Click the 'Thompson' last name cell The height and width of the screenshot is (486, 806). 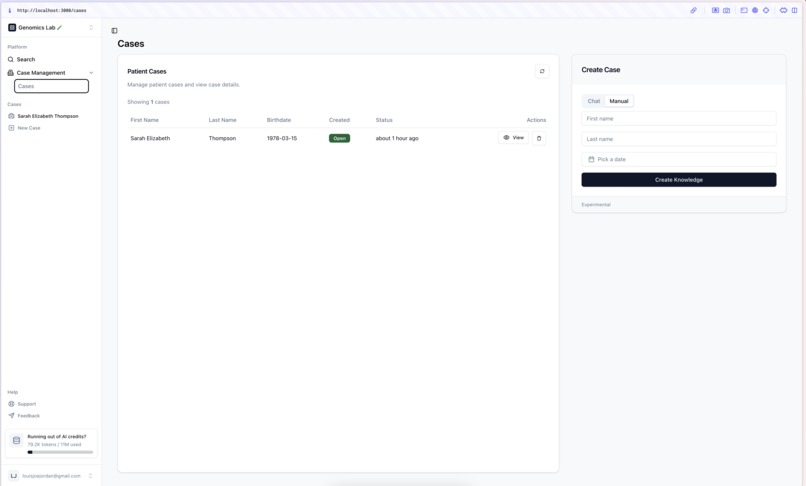click(222, 138)
